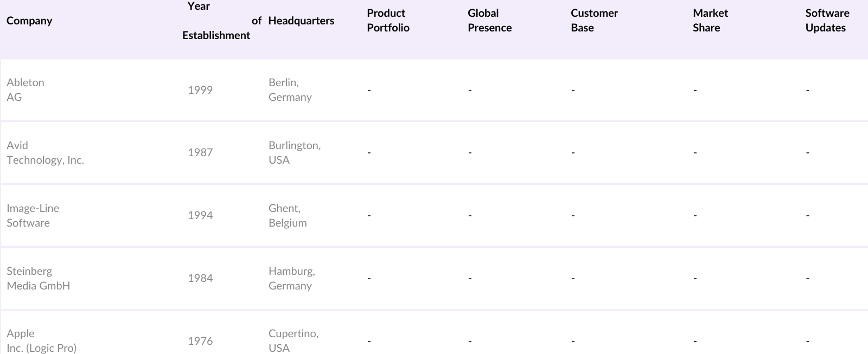Select the Berlin, Germany headquarters cell
Image resolution: width=868 pixels, height=354 pixels.
pyautogui.click(x=290, y=90)
